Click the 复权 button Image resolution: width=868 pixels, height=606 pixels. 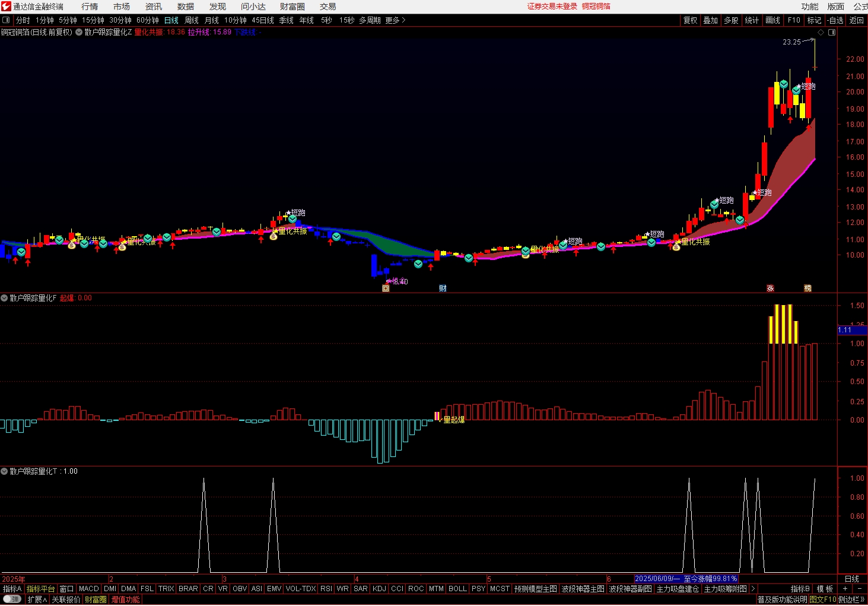(x=691, y=20)
